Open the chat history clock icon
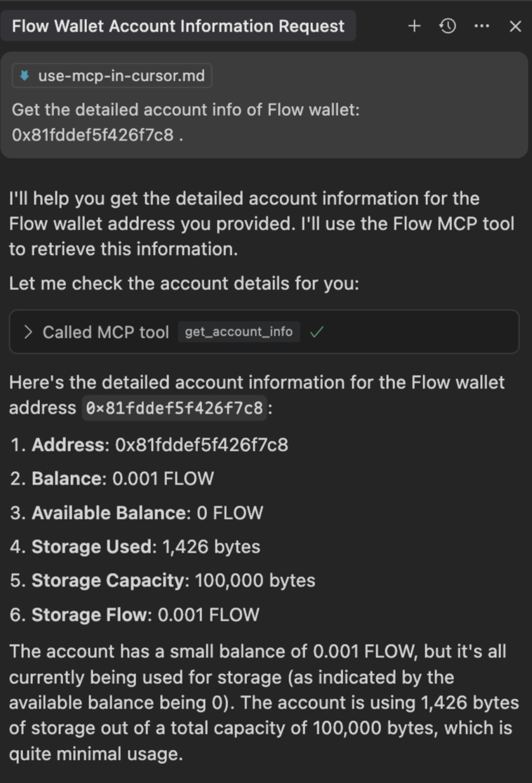Screen dimensions: 532x783 (x=448, y=26)
